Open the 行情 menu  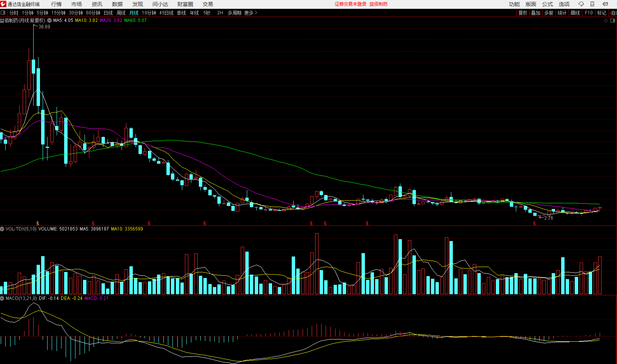pos(56,4)
